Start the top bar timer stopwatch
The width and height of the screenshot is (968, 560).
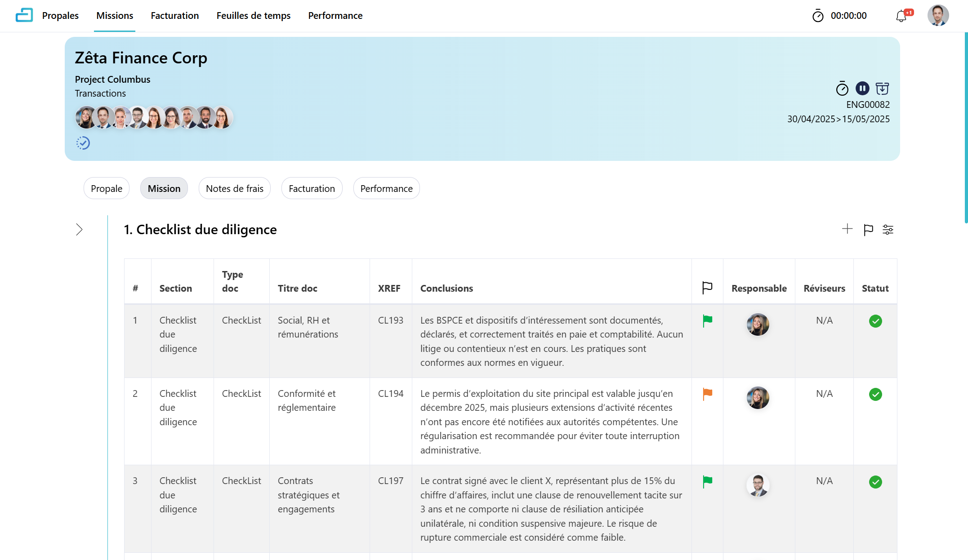point(818,16)
